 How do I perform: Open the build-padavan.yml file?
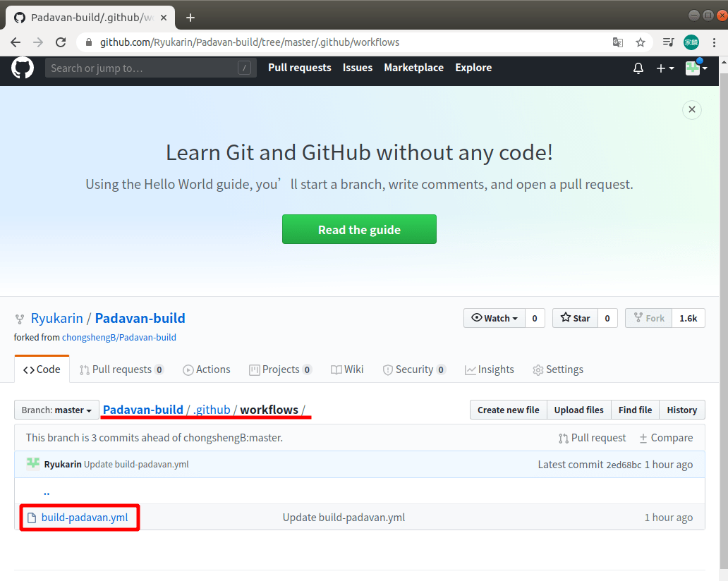pyautogui.click(x=85, y=518)
